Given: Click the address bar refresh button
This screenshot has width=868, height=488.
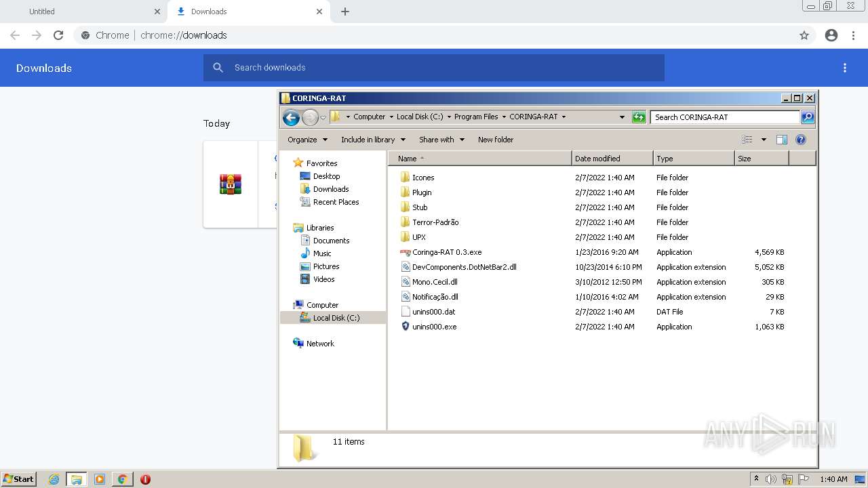Looking at the screenshot, I should 639,117.
